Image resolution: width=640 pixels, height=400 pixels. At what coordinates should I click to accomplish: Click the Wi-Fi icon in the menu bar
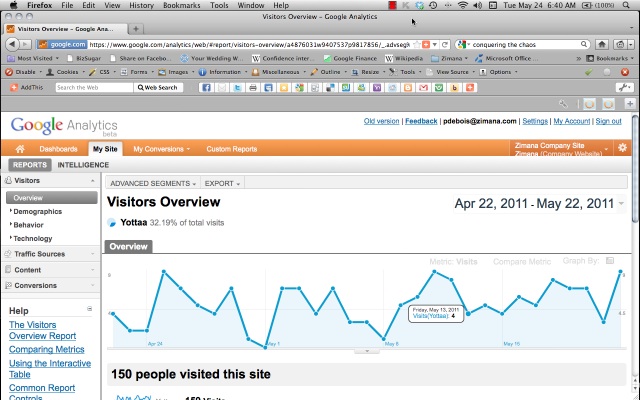point(462,5)
